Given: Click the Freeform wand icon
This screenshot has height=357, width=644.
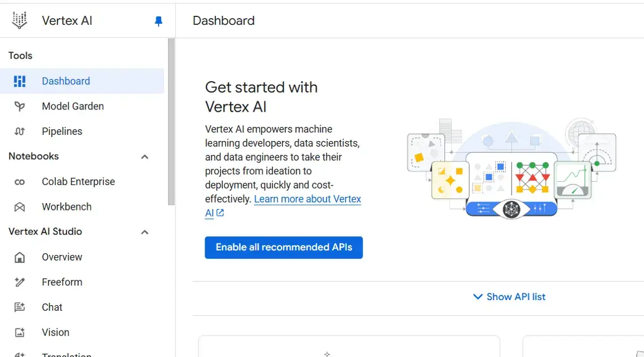Looking at the screenshot, I should click(20, 282).
